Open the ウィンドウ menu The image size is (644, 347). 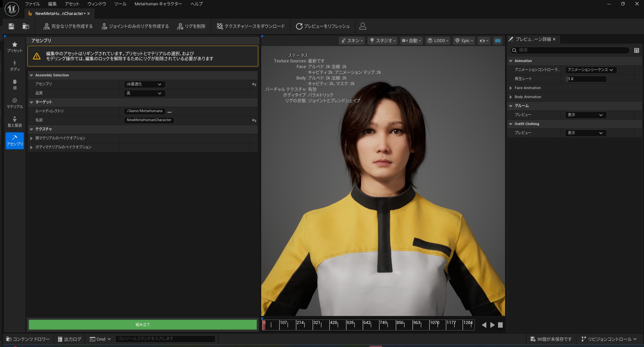coord(97,4)
